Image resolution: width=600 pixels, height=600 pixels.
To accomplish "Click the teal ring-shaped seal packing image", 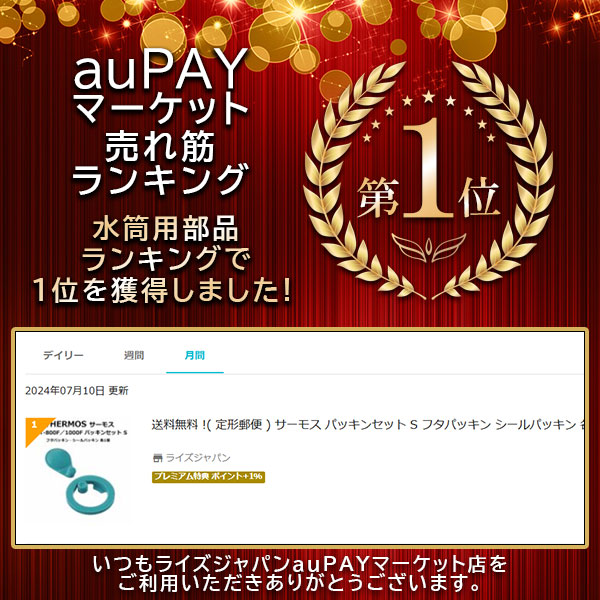I will (x=90, y=494).
